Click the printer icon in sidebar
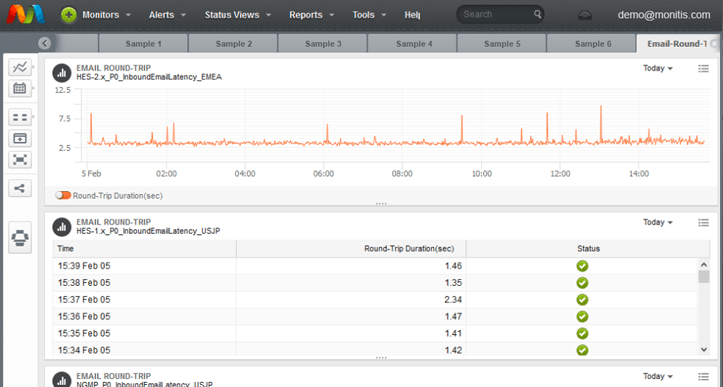The width and height of the screenshot is (723, 387). 20,238
